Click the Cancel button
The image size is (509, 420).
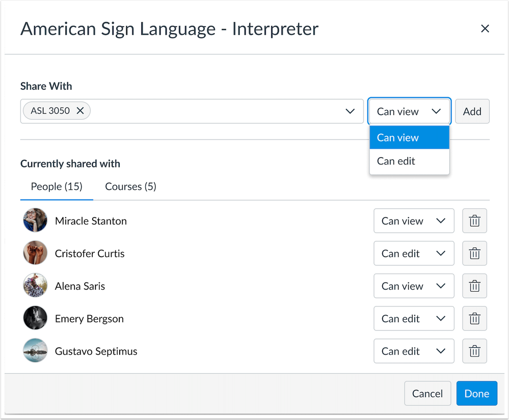tap(427, 394)
